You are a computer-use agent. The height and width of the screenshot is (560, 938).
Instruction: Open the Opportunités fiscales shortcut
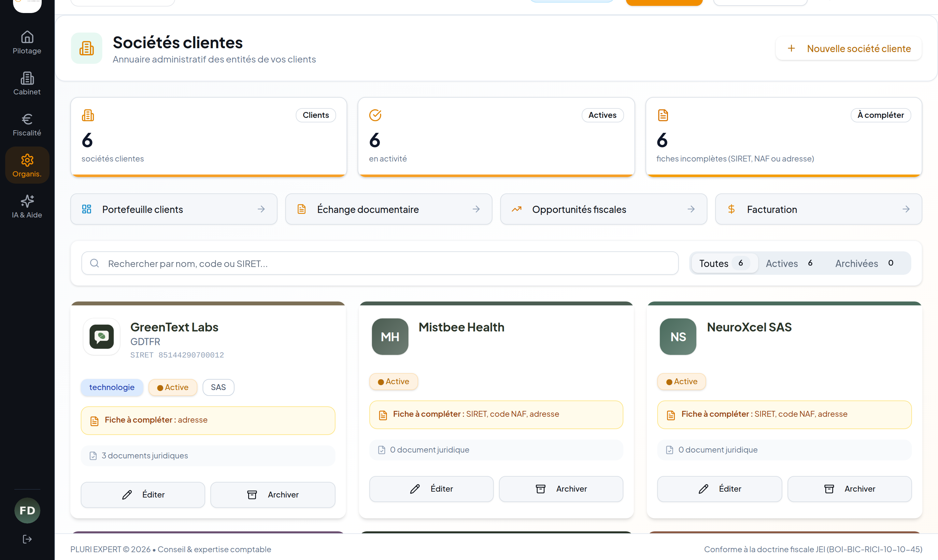pos(604,209)
